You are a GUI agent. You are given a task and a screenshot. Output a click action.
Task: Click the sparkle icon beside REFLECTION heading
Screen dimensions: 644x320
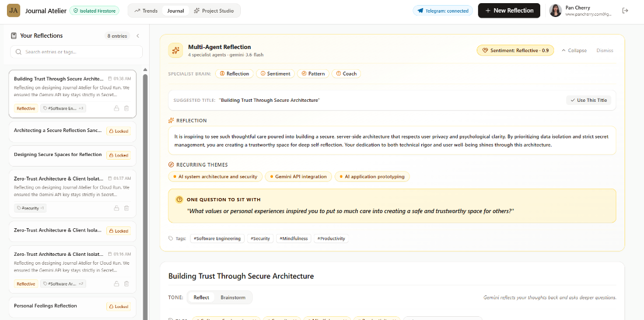coord(171,120)
